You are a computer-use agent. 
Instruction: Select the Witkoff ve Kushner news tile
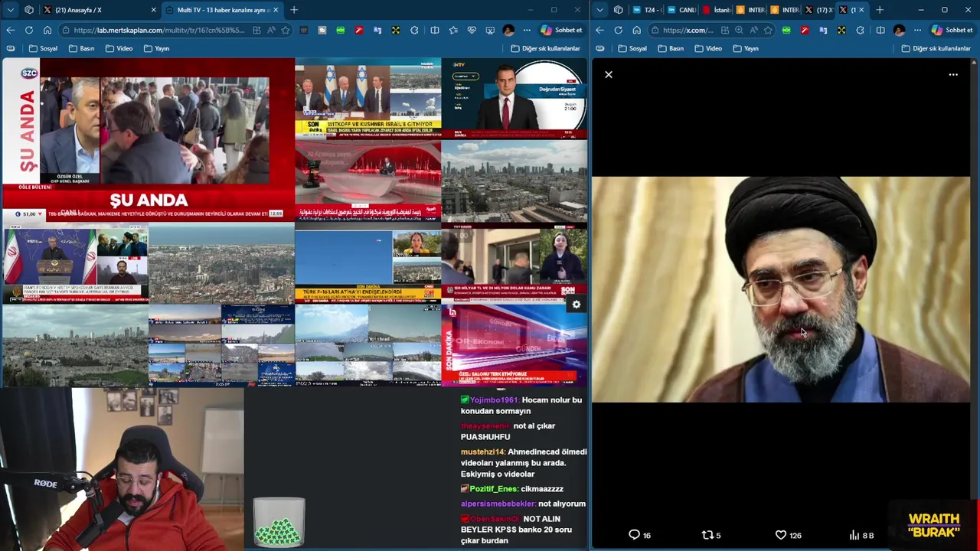point(367,99)
